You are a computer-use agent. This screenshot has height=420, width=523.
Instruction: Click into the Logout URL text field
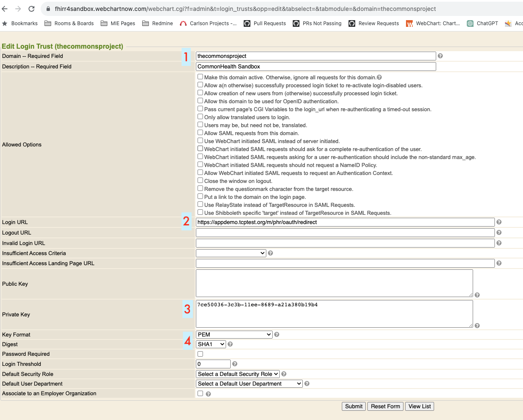(x=345, y=232)
